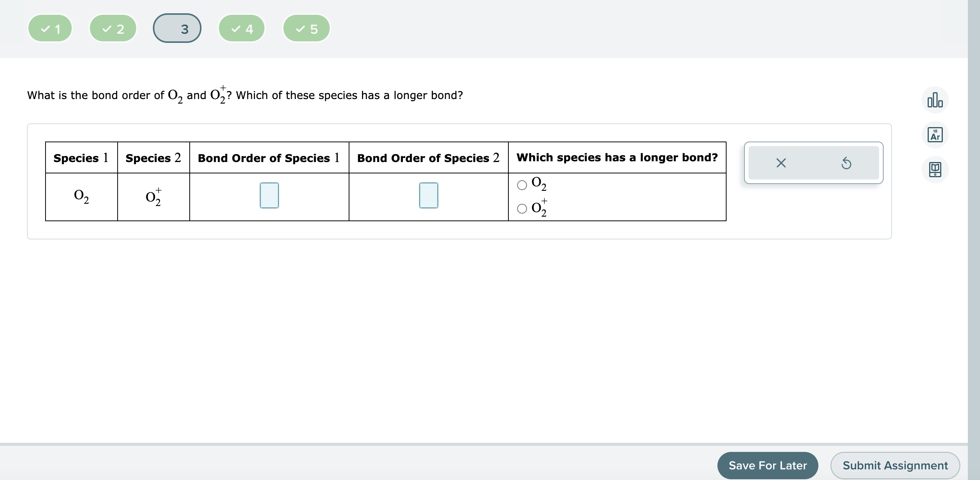Clear the answer using the X icon

click(x=780, y=163)
